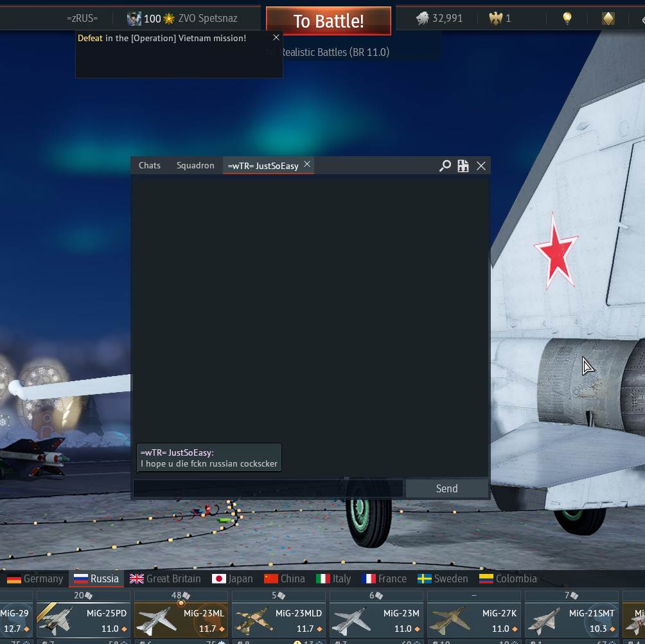Viewport: 645px width, 644px height.
Task: Close the =wTR= JustSoEasy chat tab
Action: 307,165
